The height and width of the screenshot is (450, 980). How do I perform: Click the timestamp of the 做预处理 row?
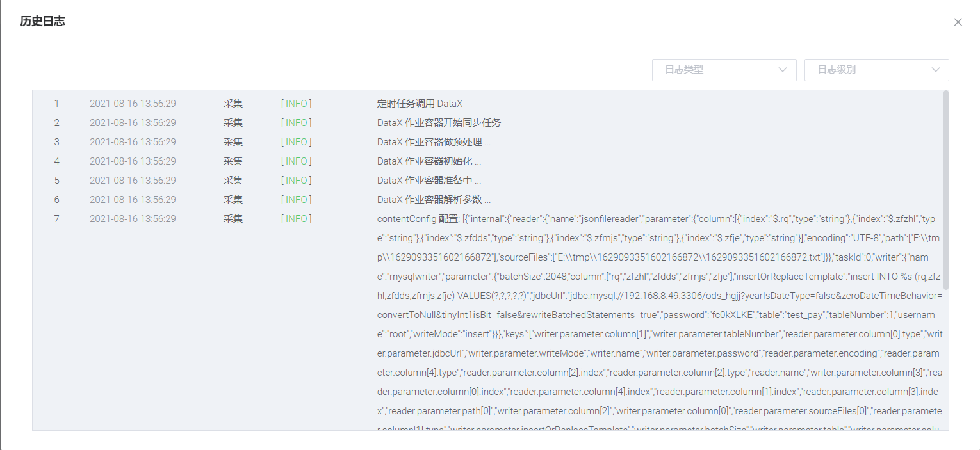pyautogui.click(x=133, y=141)
